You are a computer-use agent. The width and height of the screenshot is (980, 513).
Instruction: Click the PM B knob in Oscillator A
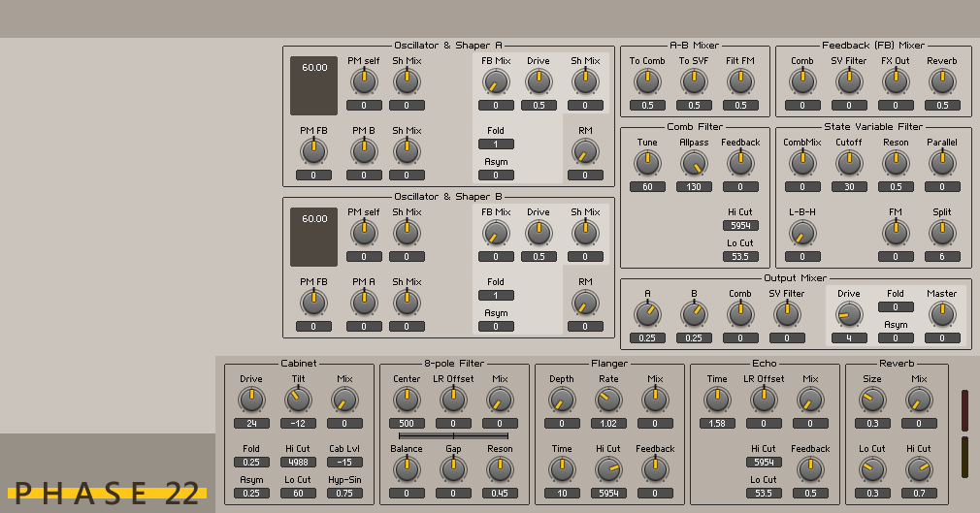tap(364, 152)
